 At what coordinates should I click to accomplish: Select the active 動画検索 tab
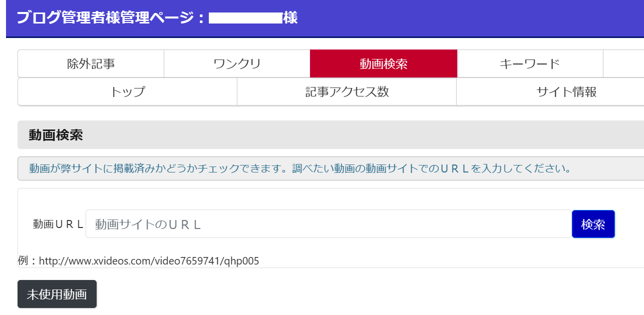point(383,64)
